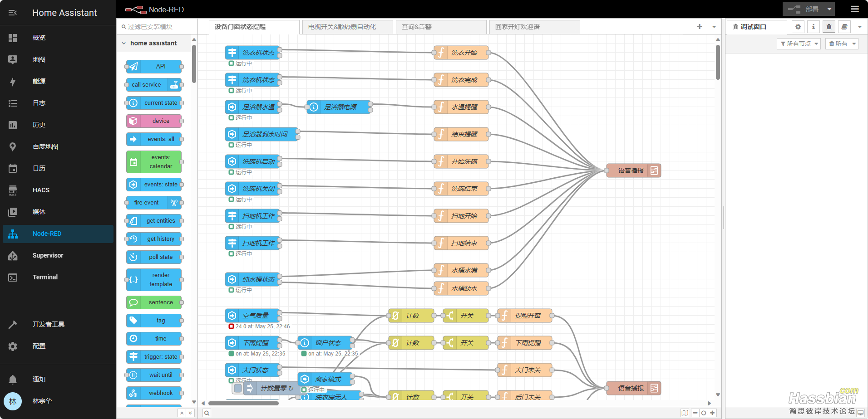The height and width of the screenshot is (419, 868).
Task: Open the 媒体 media browser icon
Action: point(13,212)
